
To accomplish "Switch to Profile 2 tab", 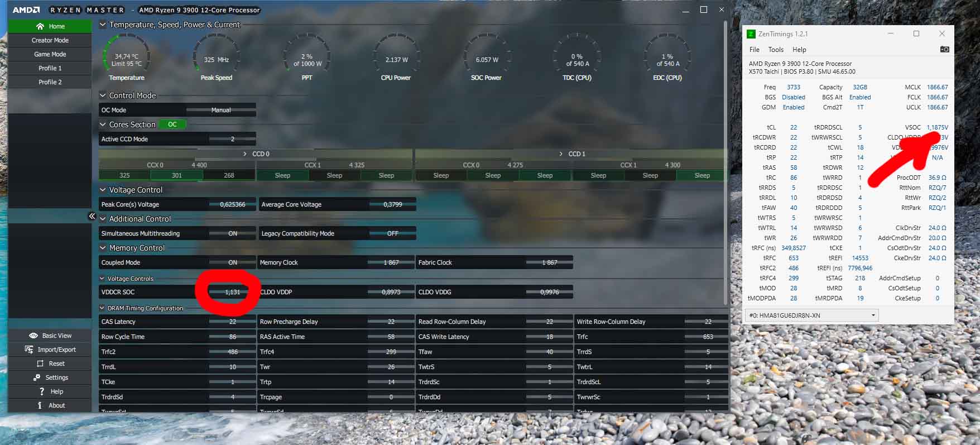I will (x=50, y=82).
